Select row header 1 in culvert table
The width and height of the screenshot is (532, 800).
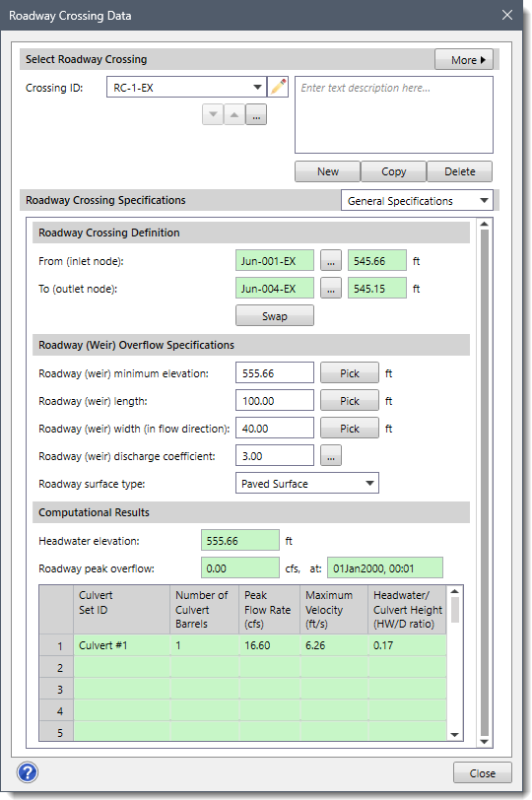56,645
